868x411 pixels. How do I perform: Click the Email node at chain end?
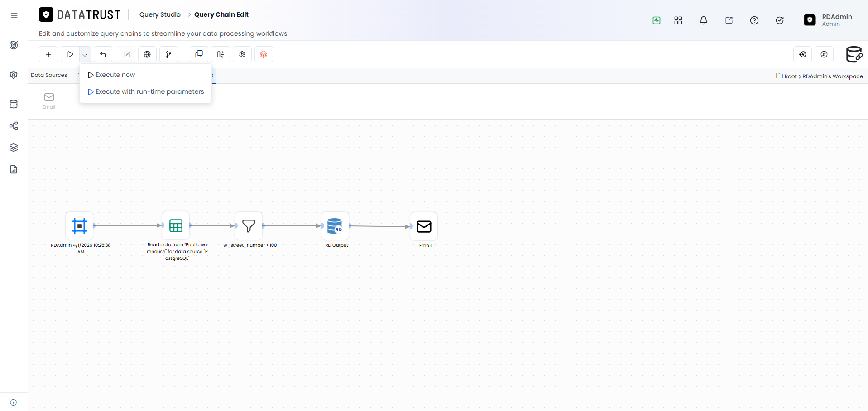(424, 226)
